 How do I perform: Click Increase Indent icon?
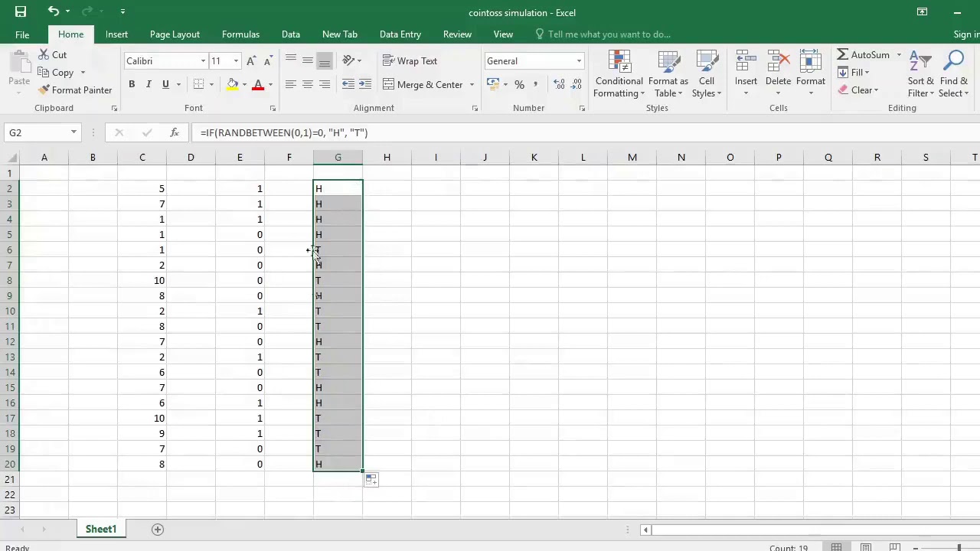365,84
